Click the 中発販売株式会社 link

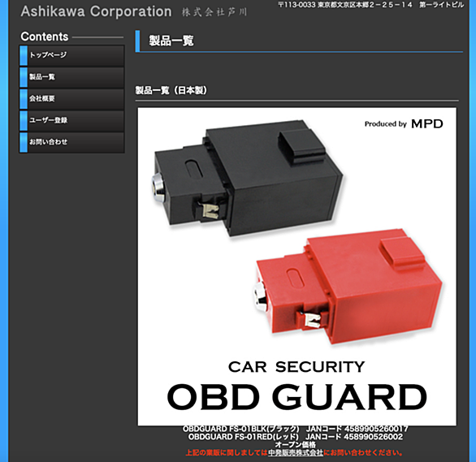(296, 453)
